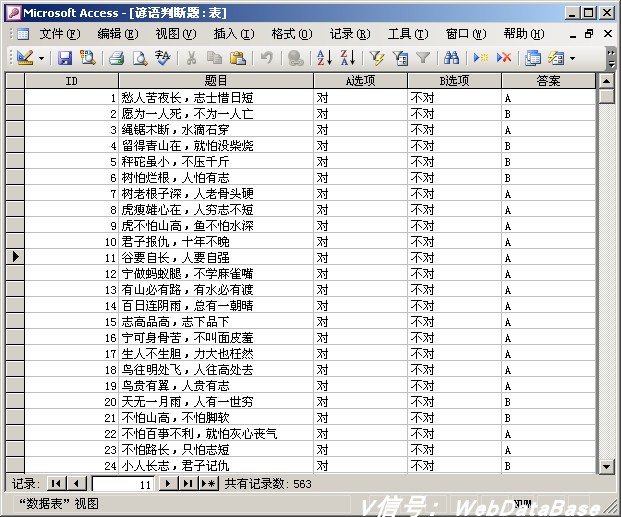Open the 记录(R) menu
Image resolution: width=621 pixels, height=517 pixels.
tap(350, 34)
